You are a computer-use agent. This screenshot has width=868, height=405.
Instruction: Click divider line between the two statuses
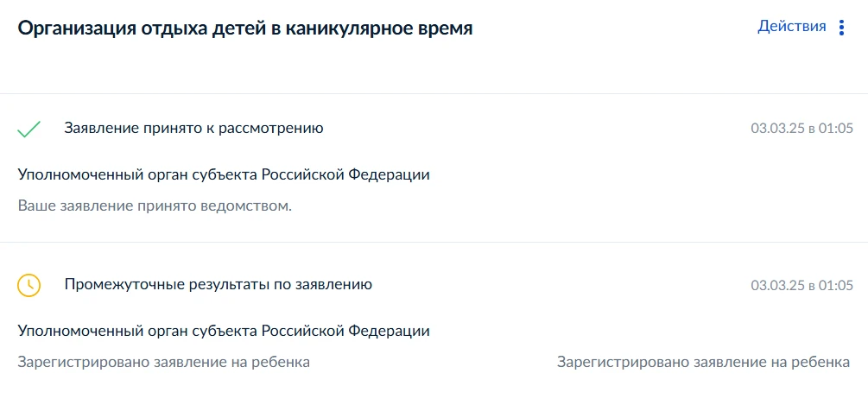[434, 242]
